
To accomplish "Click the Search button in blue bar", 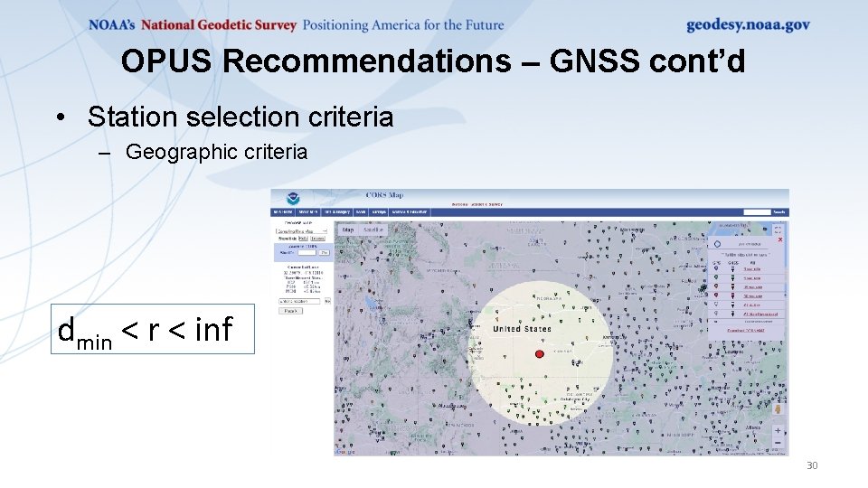I will click(x=778, y=211).
